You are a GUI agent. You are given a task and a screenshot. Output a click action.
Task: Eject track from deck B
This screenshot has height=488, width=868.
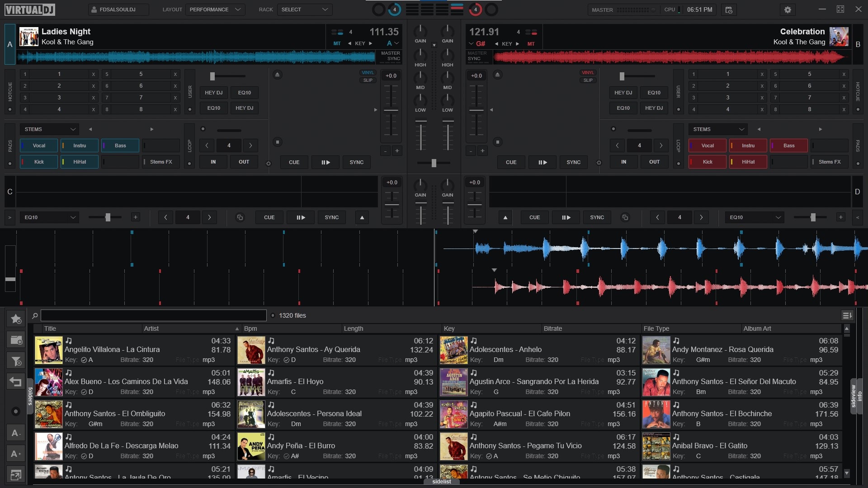tap(497, 75)
